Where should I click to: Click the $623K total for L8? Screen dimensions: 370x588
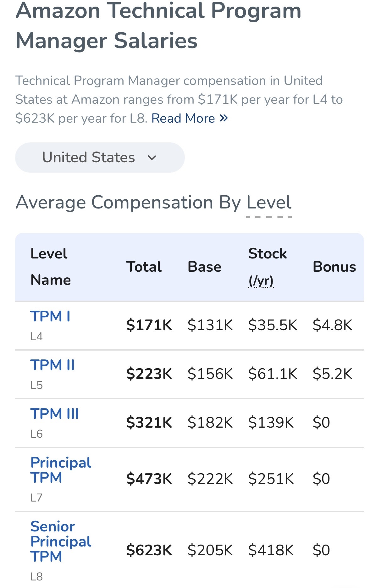[x=149, y=550]
